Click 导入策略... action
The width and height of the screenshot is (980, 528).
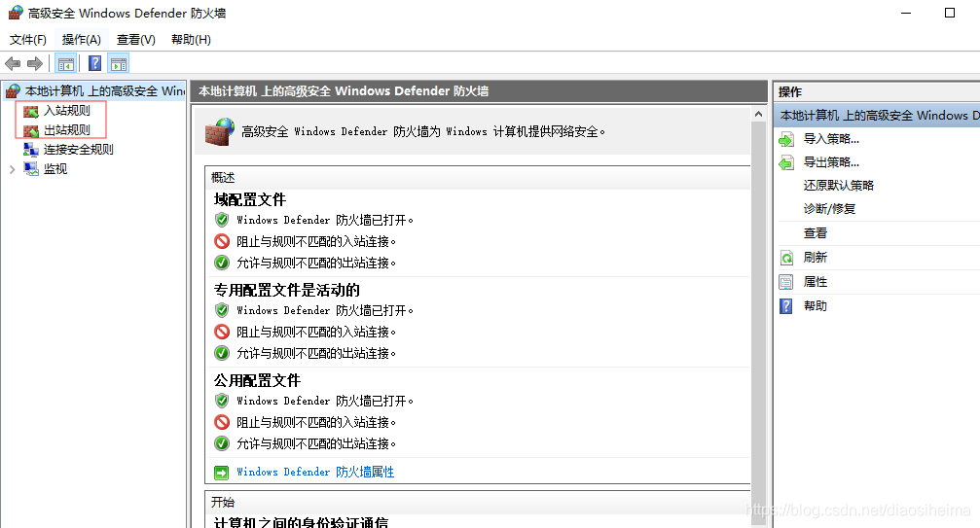(x=831, y=138)
